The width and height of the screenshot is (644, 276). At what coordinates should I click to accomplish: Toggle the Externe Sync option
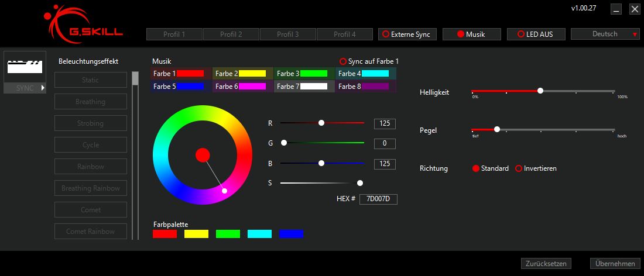point(406,34)
